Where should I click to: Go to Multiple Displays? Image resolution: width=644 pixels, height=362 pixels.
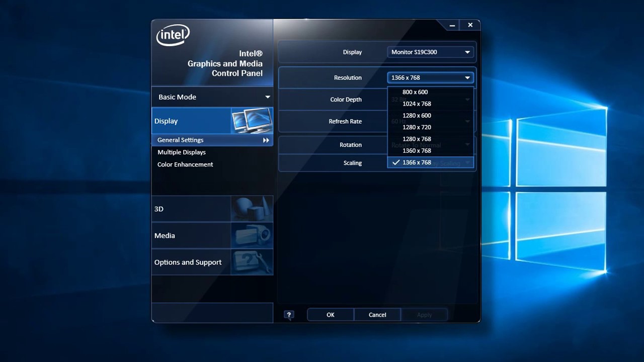click(x=182, y=152)
